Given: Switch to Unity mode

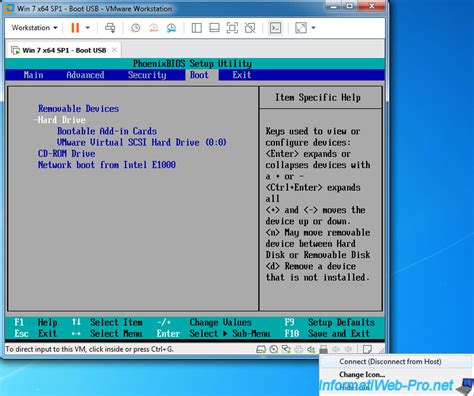Looking at the screenshot, I should point(250,28).
